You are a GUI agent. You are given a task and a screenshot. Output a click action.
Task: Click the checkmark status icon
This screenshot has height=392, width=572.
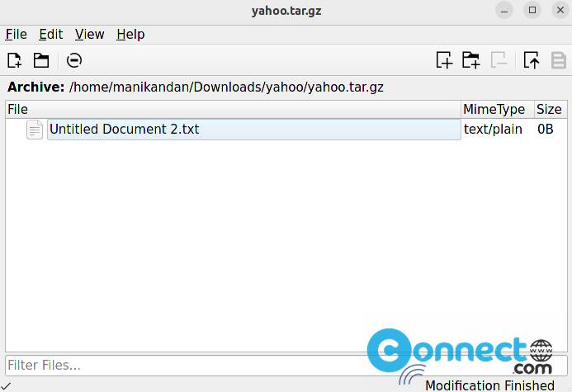coord(7,385)
